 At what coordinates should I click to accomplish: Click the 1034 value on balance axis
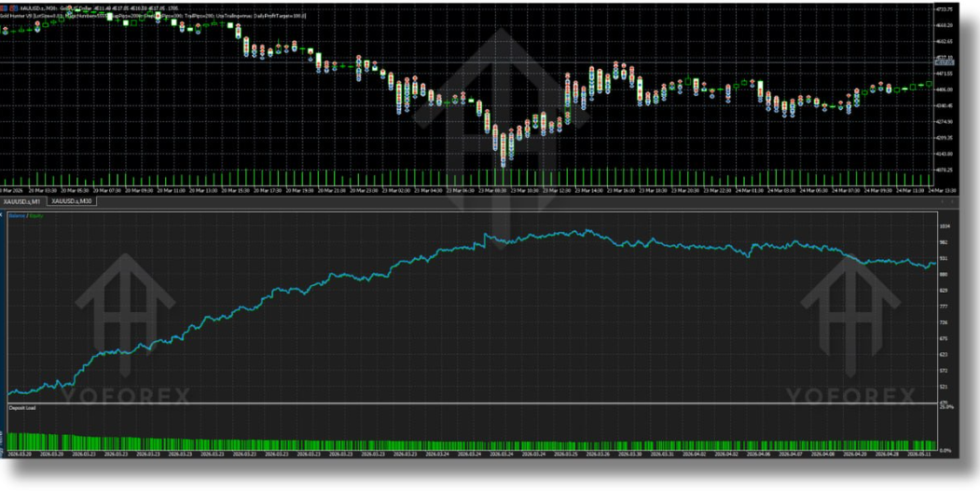[945, 225]
